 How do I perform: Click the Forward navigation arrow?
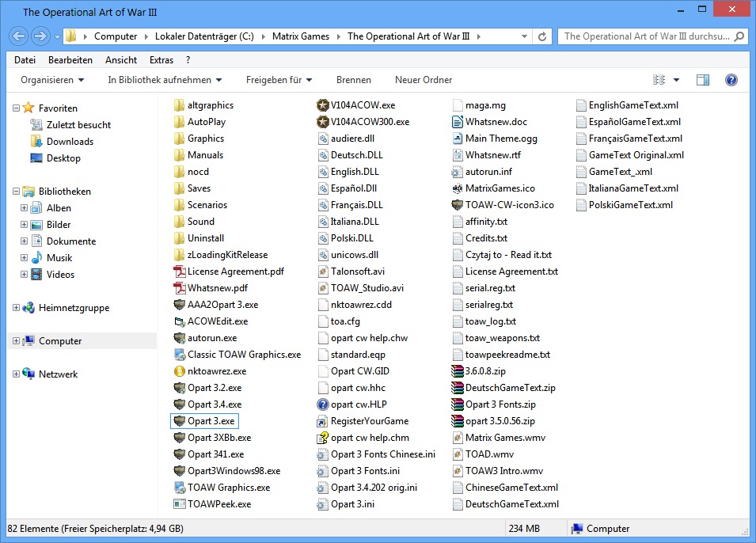click(x=40, y=36)
